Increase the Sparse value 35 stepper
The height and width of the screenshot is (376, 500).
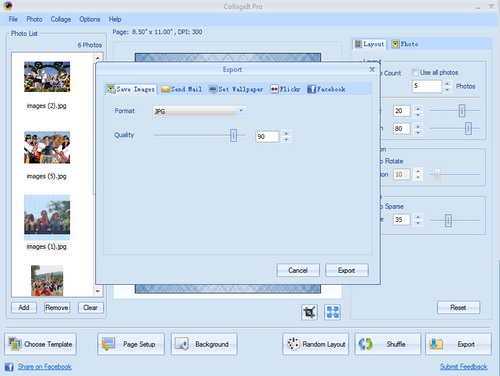pyautogui.click(x=418, y=217)
